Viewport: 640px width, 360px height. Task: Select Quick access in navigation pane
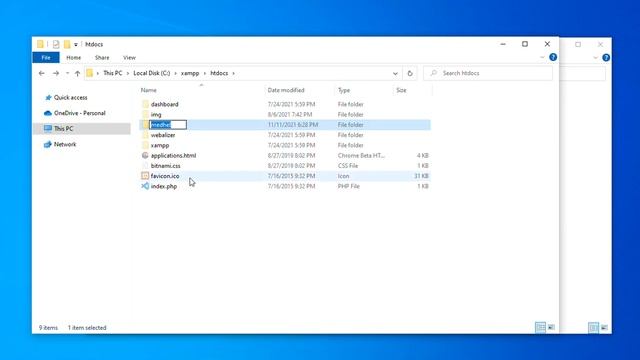70,98
